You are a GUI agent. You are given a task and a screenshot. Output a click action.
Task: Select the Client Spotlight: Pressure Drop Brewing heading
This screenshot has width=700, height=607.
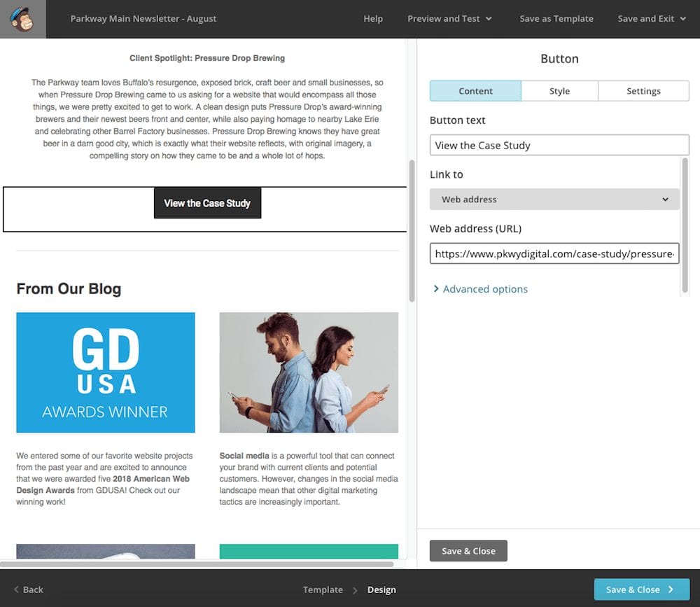[207, 58]
